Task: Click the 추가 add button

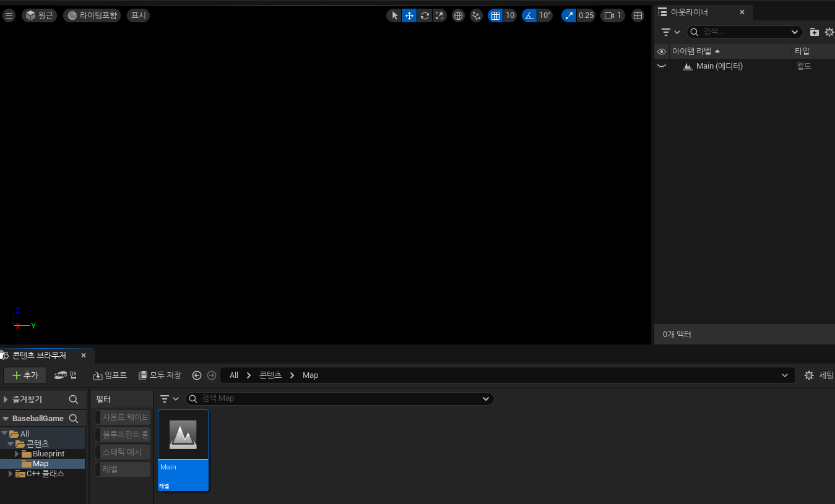Action: (x=25, y=375)
